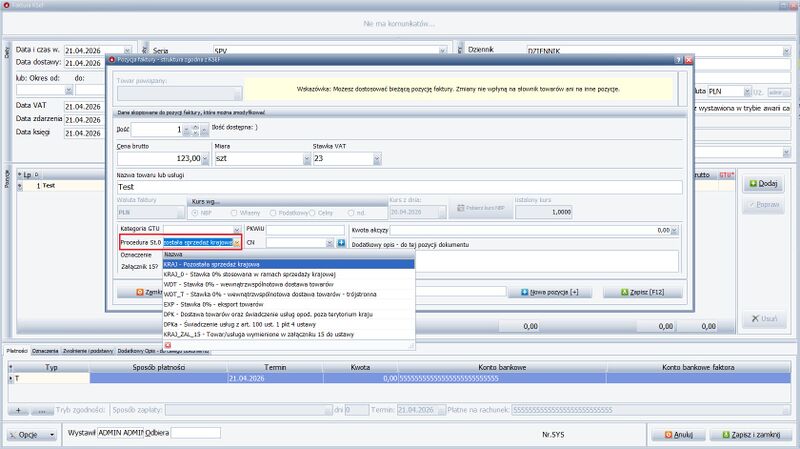This screenshot has height=449, width=800.
Task: Click Zapisz i zamknij button
Action: [x=750, y=435]
